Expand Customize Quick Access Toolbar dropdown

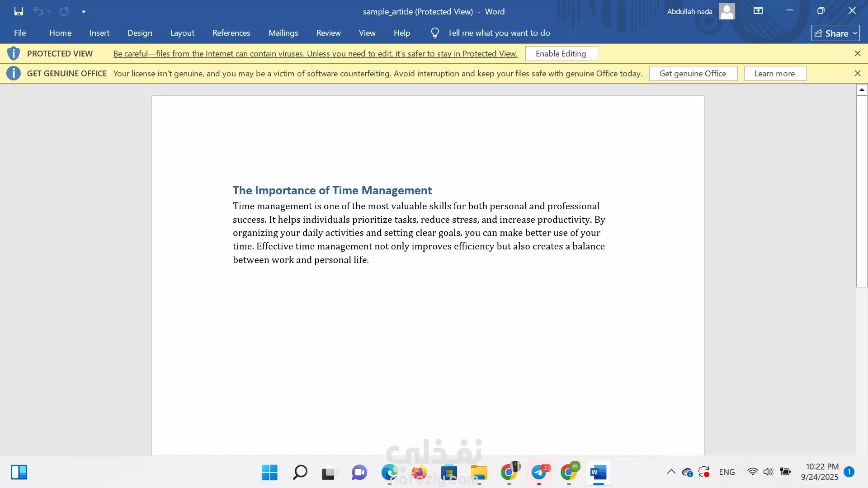[x=84, y=11]
